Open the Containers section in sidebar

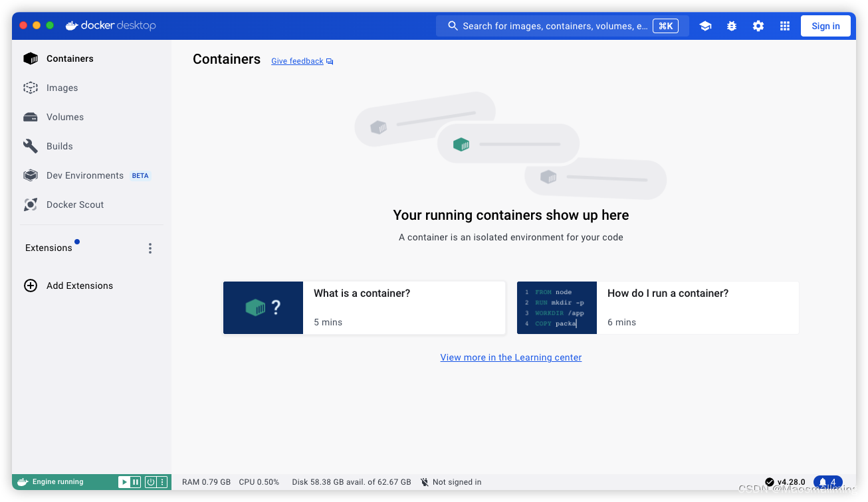point(91,58)
